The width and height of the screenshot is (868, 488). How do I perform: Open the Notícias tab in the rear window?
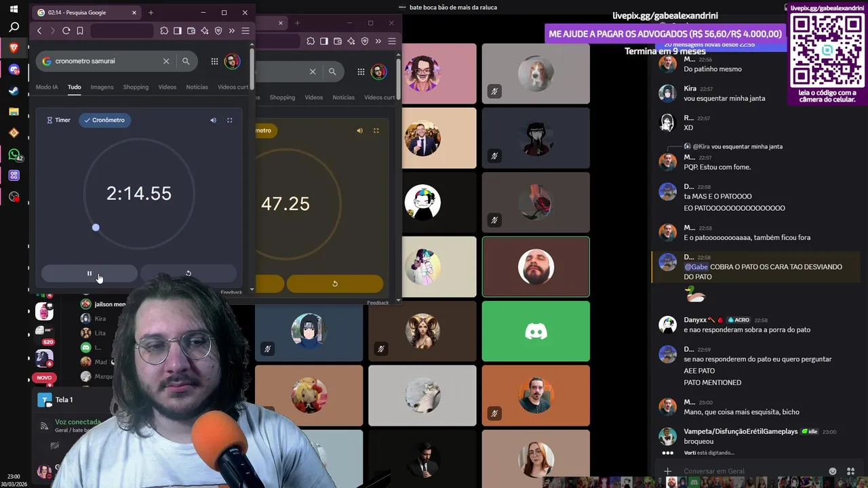pyautogui.click(x=344, y=98)
